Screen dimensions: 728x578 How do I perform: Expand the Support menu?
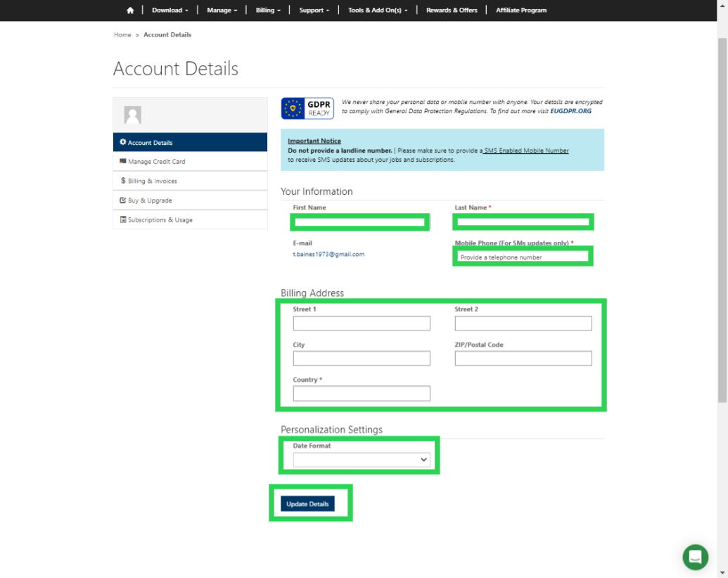point(314,11)
